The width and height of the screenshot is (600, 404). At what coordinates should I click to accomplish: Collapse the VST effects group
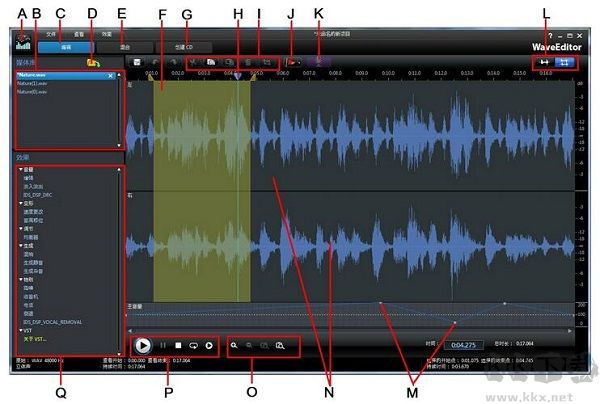(x=21, y=331)
